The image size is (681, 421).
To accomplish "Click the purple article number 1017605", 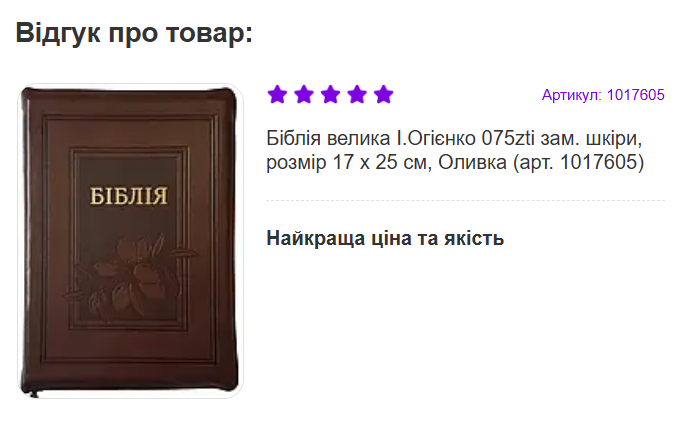I will point(636,95).
